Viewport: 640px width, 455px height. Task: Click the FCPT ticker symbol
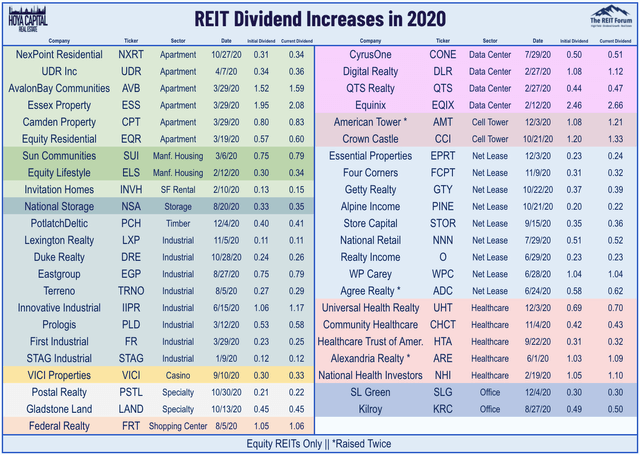[443, 173]
